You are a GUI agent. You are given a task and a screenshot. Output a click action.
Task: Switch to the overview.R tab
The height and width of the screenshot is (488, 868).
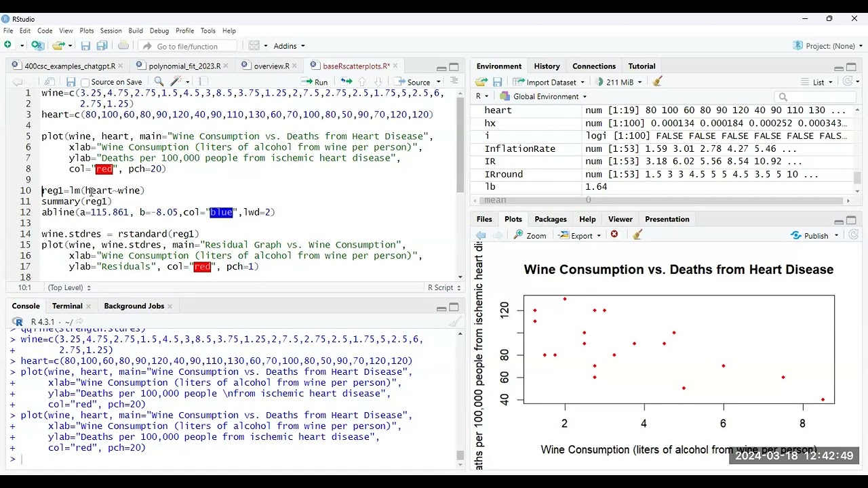271,66
